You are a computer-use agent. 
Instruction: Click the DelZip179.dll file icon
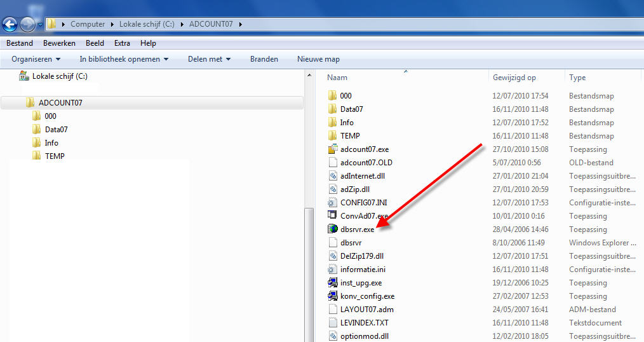point(333,256)
